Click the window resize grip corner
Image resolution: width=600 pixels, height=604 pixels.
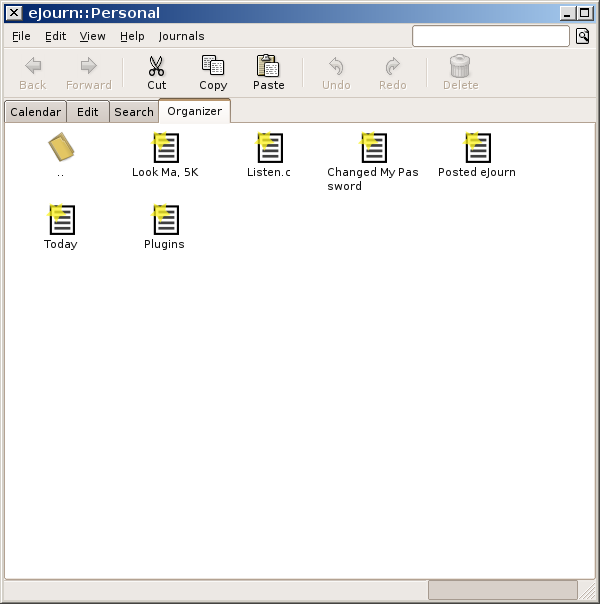pyautogui.click(x=588, y=591)
